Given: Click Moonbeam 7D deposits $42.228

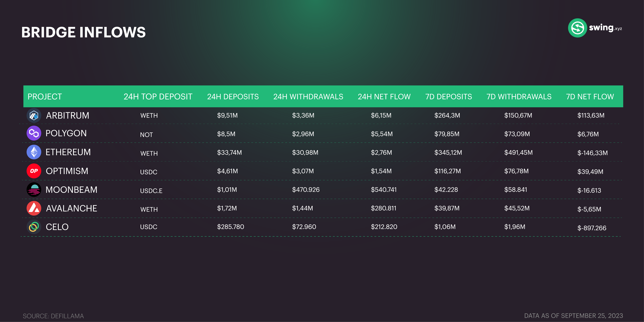Looking at the screenshot, I should (x=446, y=190).
